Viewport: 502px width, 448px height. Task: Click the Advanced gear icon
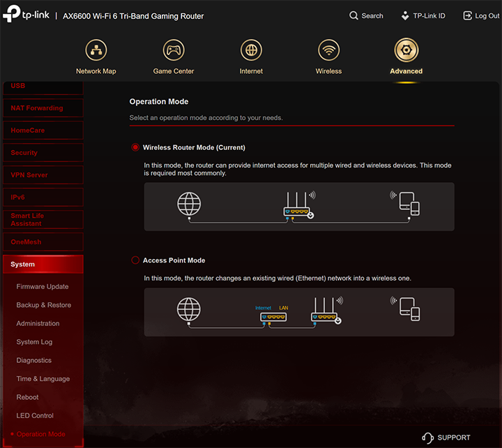pyautogui.click(x=406, y=50)
